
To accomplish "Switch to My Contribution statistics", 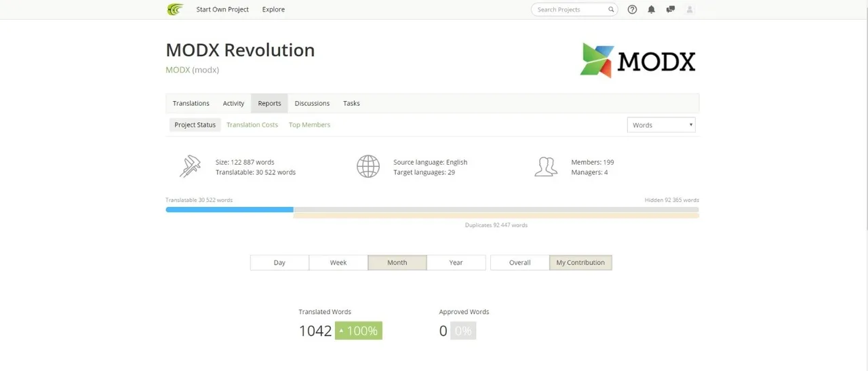I will point(580,262).
